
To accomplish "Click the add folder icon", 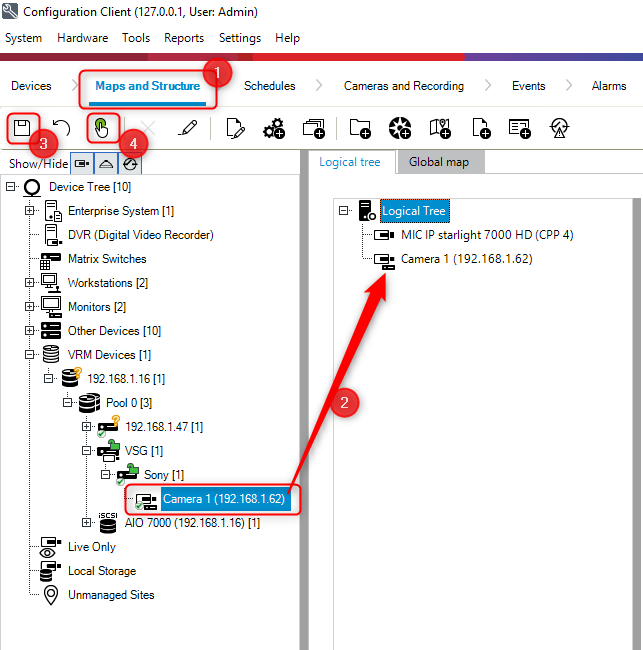I will pyautogui.click(x=360, y=128).
